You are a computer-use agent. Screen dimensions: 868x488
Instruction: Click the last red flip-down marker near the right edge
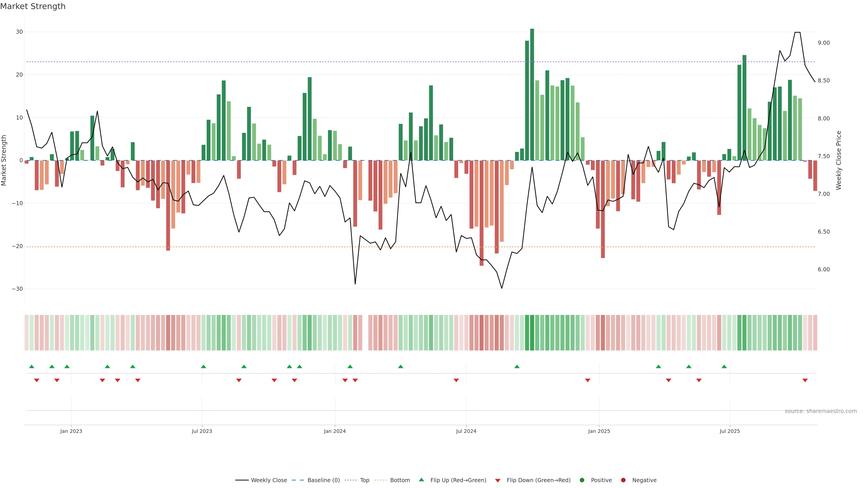coord(805,380)
